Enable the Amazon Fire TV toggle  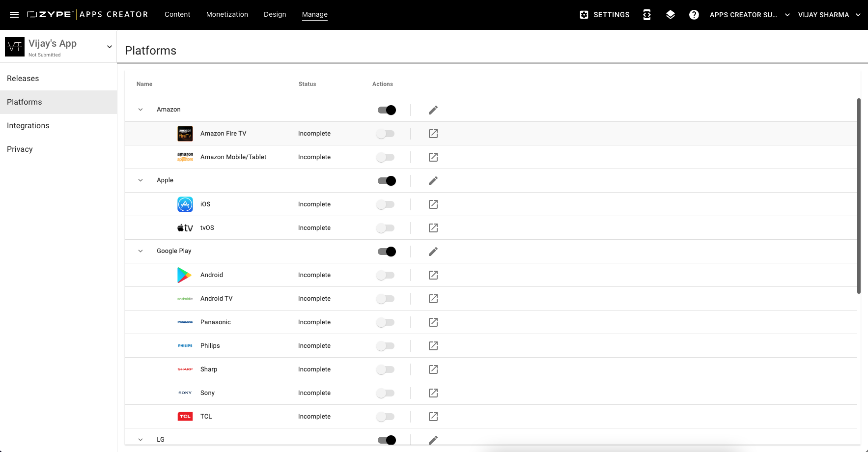[x=386, y=134]
